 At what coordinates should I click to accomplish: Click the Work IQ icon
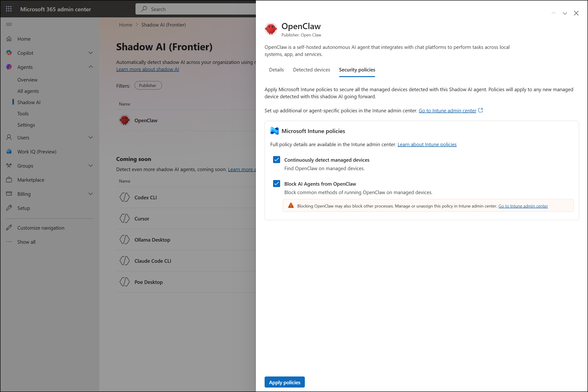point(9,151)
